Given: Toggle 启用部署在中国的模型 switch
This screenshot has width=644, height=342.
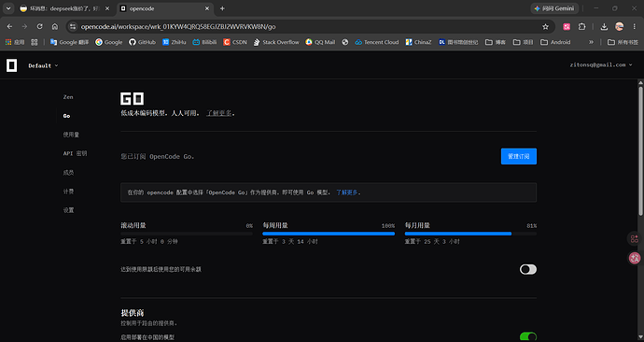Looking at the screenshot, I should click(527, 336).
